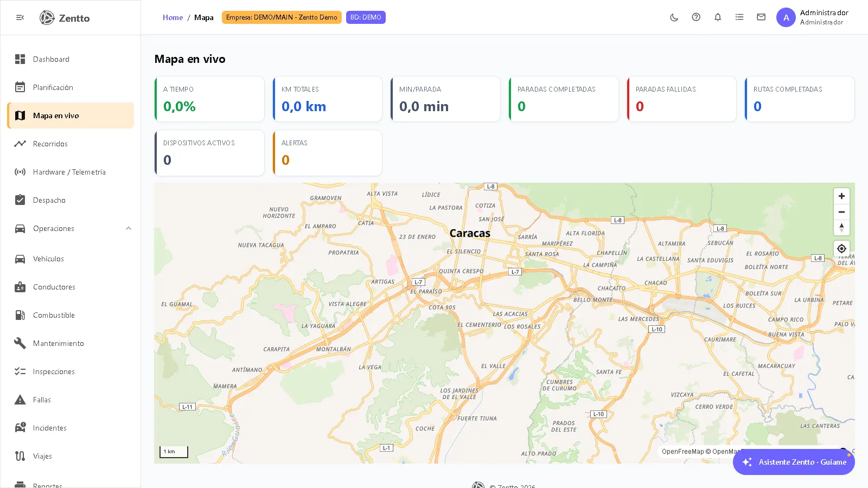Open Inspecciones section
Screen dimensions: 868x488
point(71,371)
